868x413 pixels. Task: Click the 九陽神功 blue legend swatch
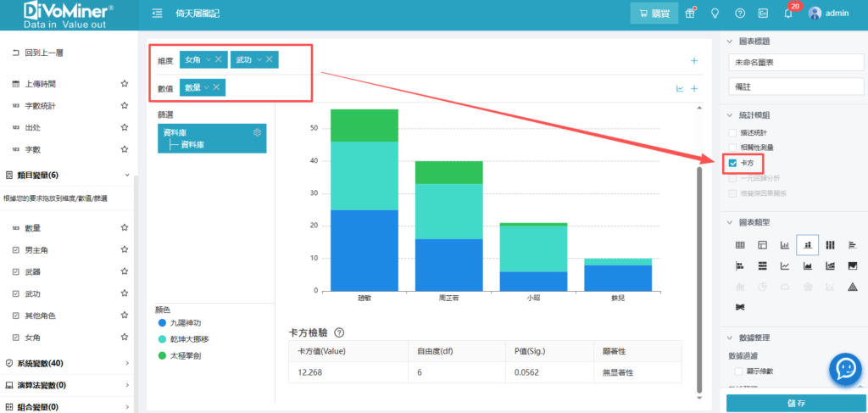coord(162,323)
